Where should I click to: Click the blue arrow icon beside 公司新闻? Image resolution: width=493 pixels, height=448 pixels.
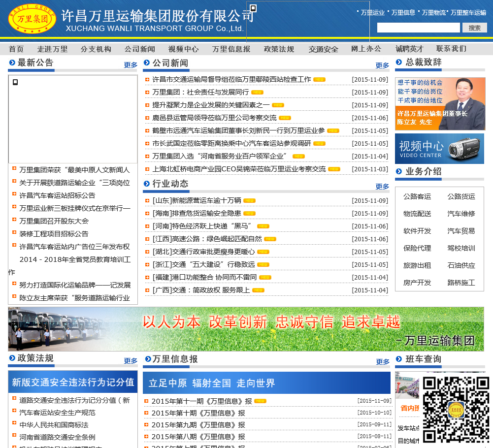click(146, 63)
